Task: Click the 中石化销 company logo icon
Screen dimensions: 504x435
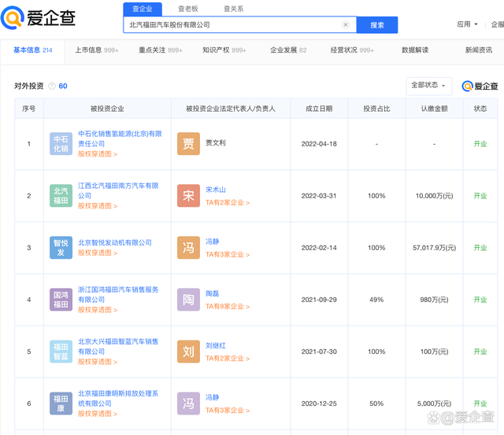Action: click(x=61, y=144)
